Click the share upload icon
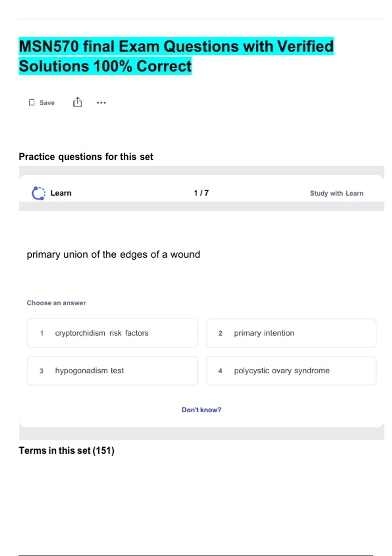 click(77, 102)
